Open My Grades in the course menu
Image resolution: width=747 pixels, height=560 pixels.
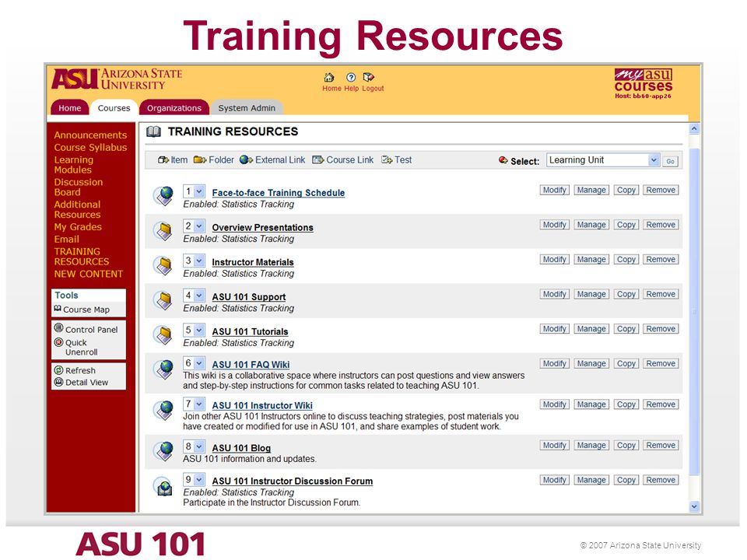(x=78, y=227)
